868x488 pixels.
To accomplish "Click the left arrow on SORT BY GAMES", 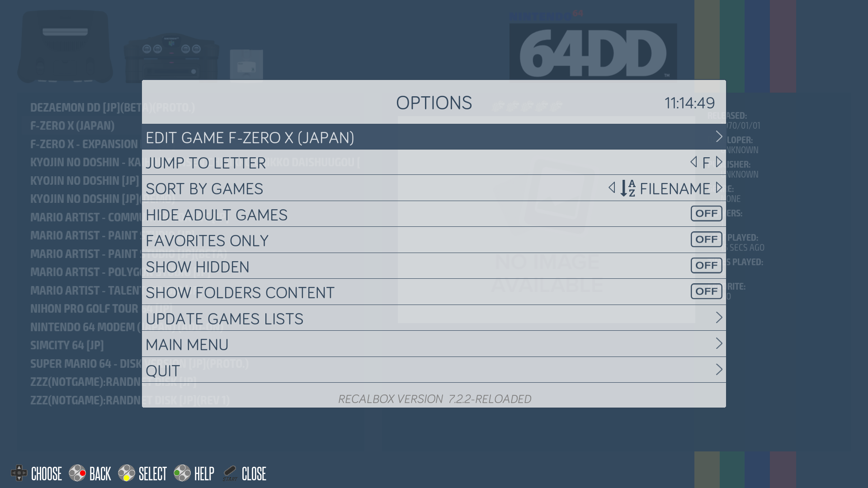I will coord(612,188).
